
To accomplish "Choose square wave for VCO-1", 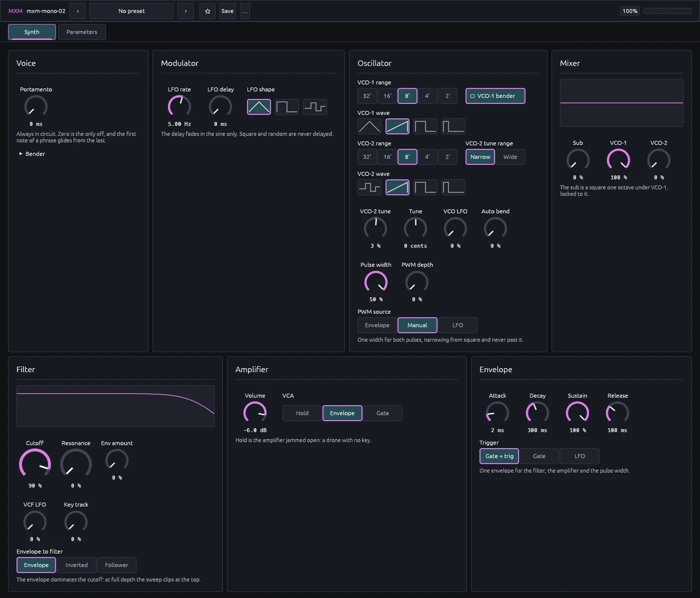I will 425,126.
